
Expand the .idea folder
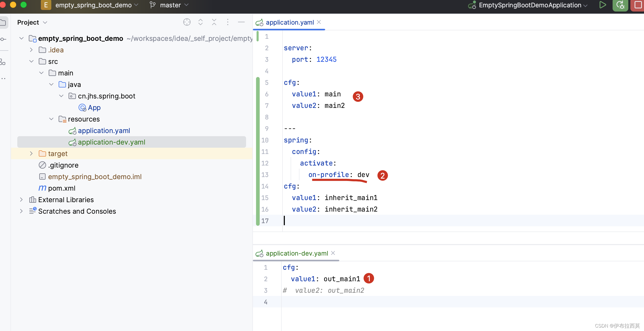coord(31,50)
